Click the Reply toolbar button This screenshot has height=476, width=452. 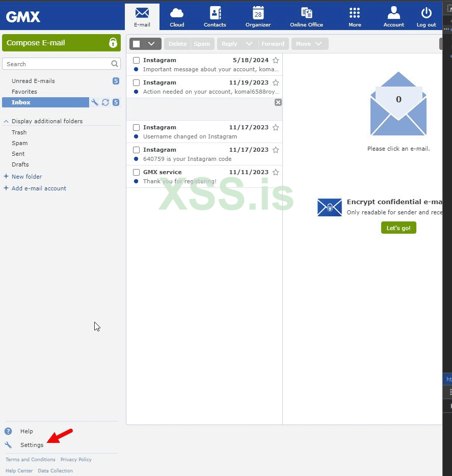229,44
